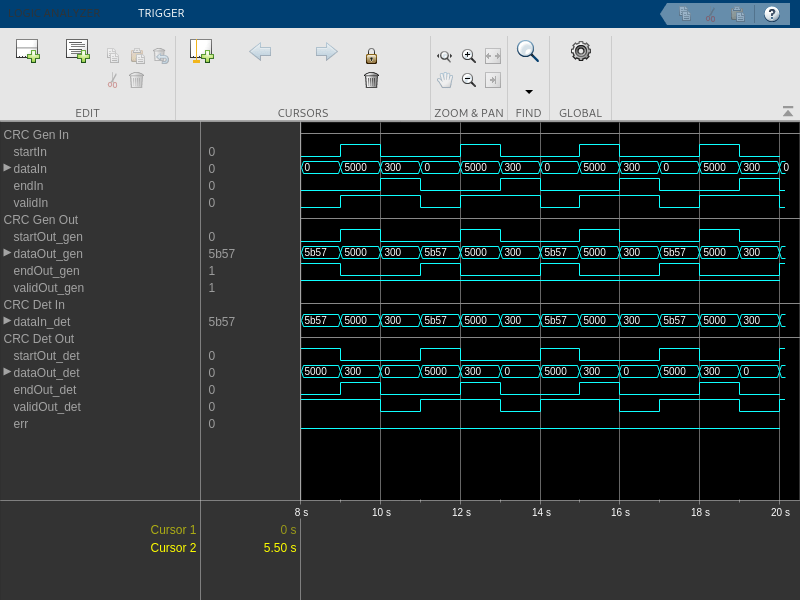Viewport: 800px width, 600px height.
Task: Expand the dataIn signal
Action: click(x=8, y=168)
